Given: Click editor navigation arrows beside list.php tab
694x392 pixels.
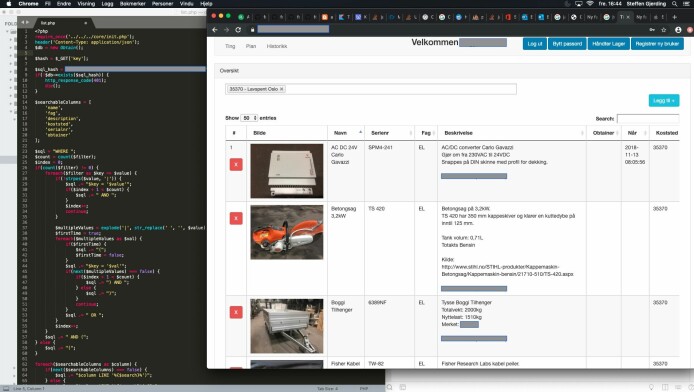Looking at the screenshot, I should [25, 22].
